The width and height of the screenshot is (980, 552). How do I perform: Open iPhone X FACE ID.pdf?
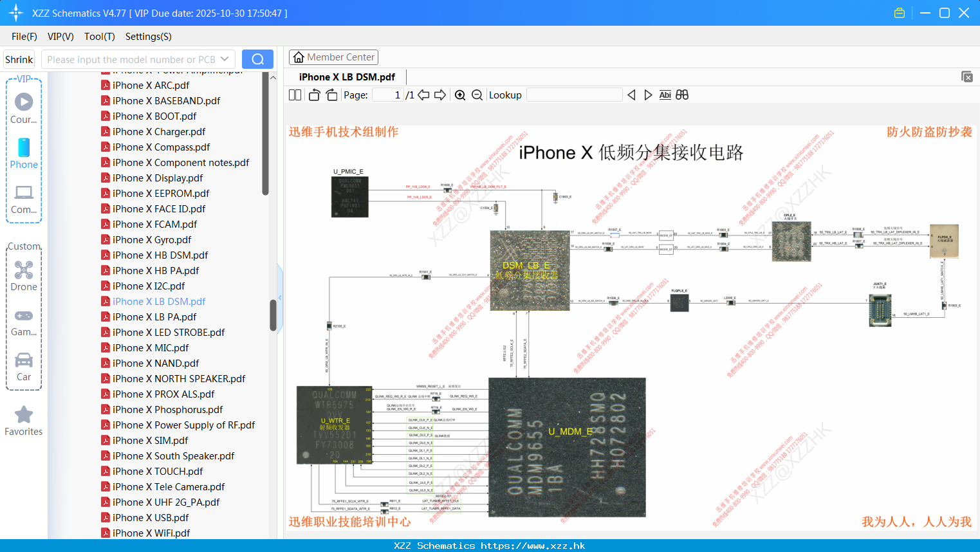pyautogui.click(x=159, y=209)
